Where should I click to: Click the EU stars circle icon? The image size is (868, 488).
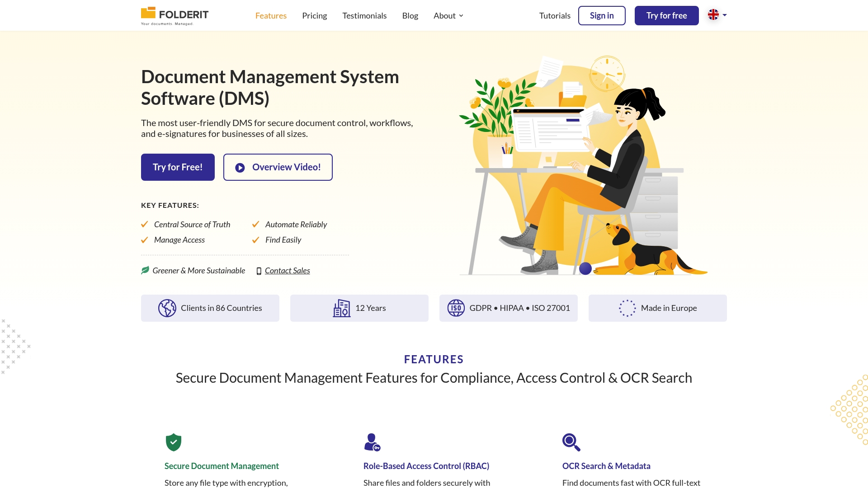(627, 308)
